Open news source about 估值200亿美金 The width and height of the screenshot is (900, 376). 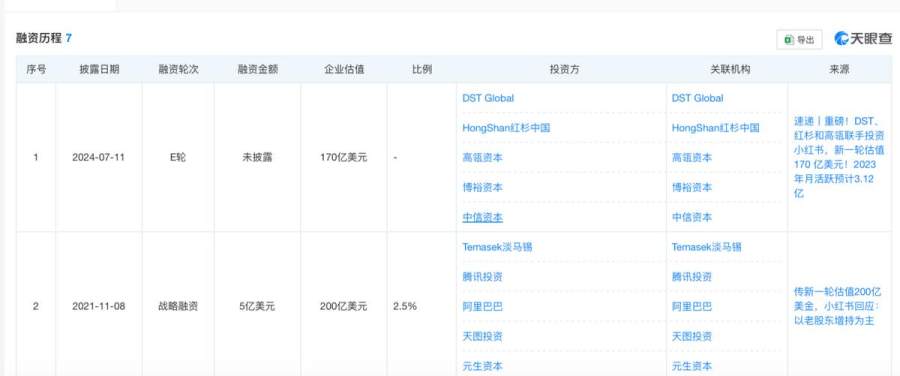tap(839, 307)
